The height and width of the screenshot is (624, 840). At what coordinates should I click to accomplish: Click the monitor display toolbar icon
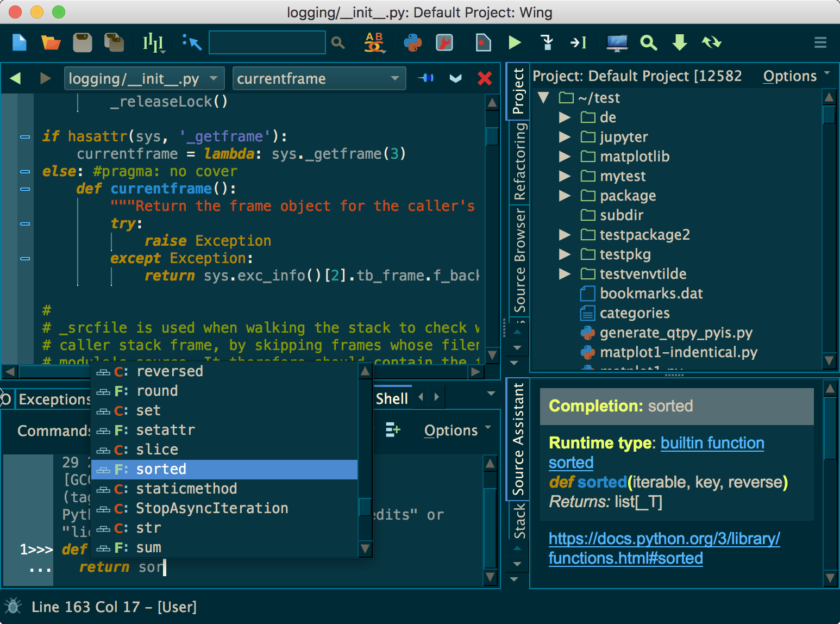617,42
